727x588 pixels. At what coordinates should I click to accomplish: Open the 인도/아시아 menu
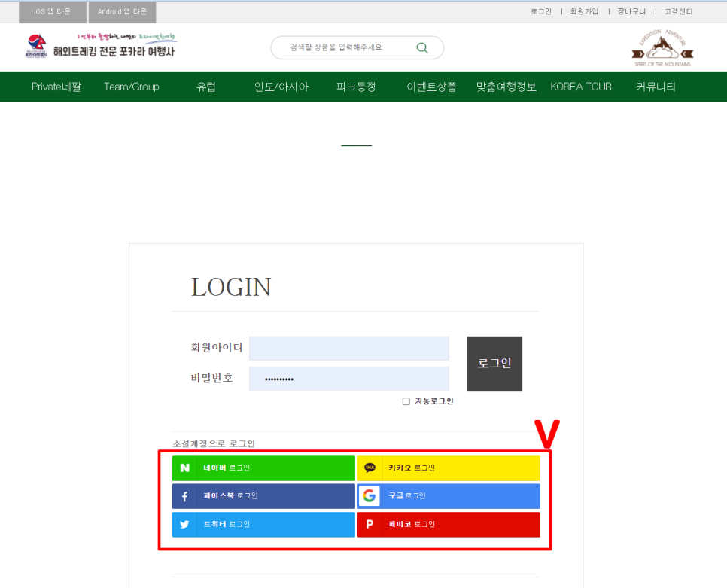[x=281, y=87]
